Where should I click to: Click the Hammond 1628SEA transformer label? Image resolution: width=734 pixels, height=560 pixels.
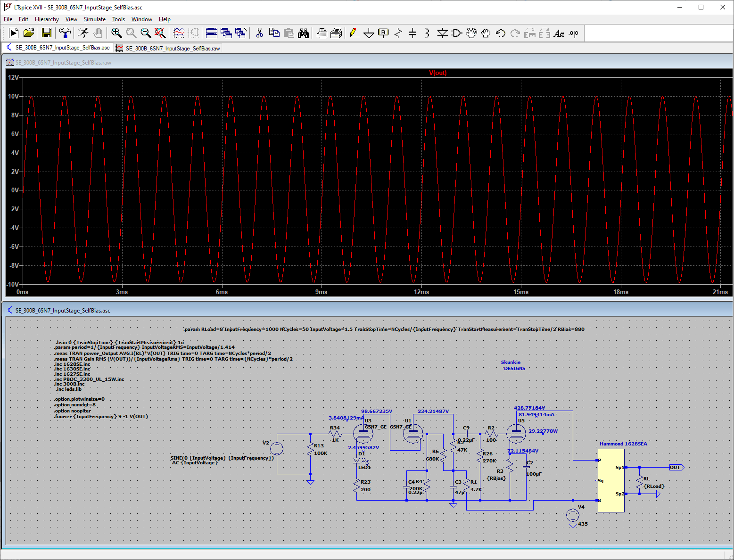click(x=623, y=444)
